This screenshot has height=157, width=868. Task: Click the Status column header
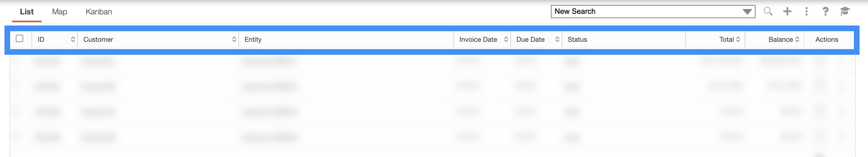(577, 40)
